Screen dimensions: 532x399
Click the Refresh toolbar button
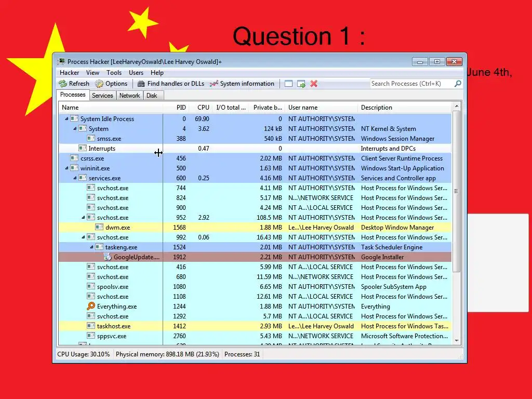[x=74, y=84]
